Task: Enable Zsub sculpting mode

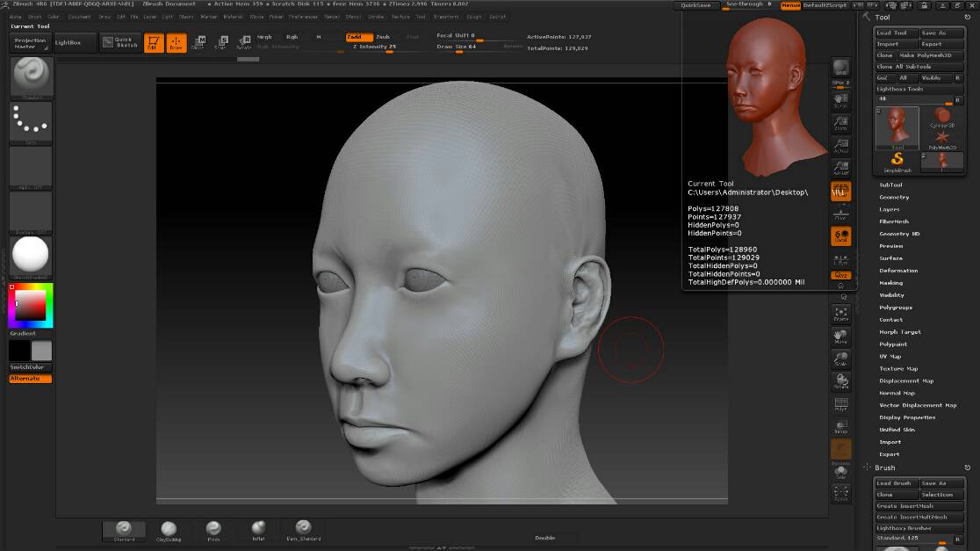Action: point(383,37)
